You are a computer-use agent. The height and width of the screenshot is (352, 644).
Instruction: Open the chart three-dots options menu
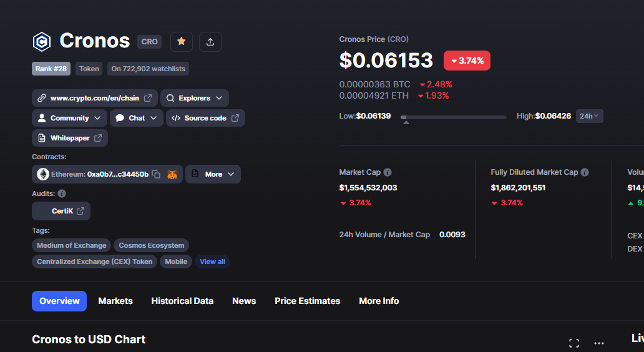[599, 343]
